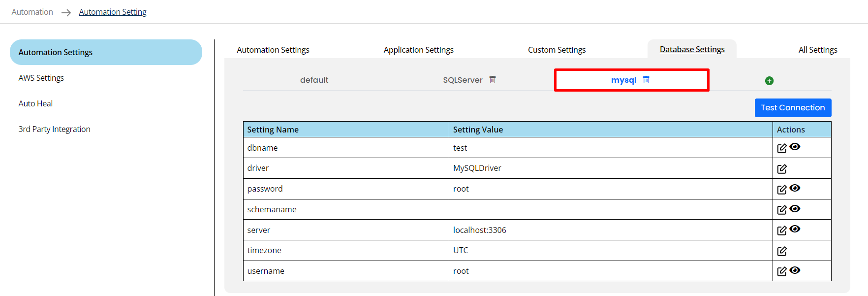
Task: Switch to Application Settings tab
Action: pos(418,50)
